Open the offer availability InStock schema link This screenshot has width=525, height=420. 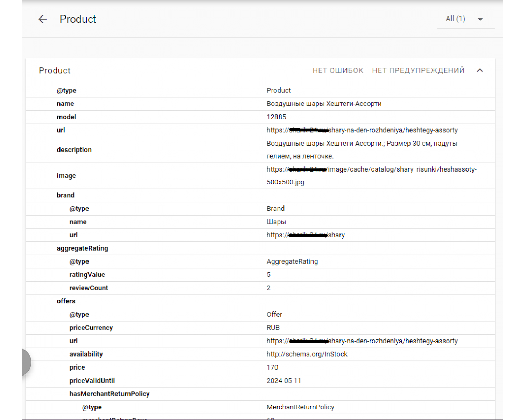[307, 354]
